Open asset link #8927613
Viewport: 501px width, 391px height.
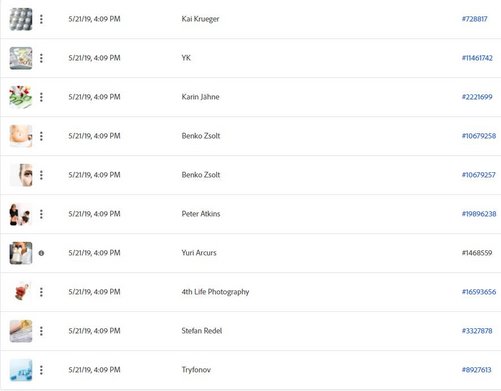[476, 370]
